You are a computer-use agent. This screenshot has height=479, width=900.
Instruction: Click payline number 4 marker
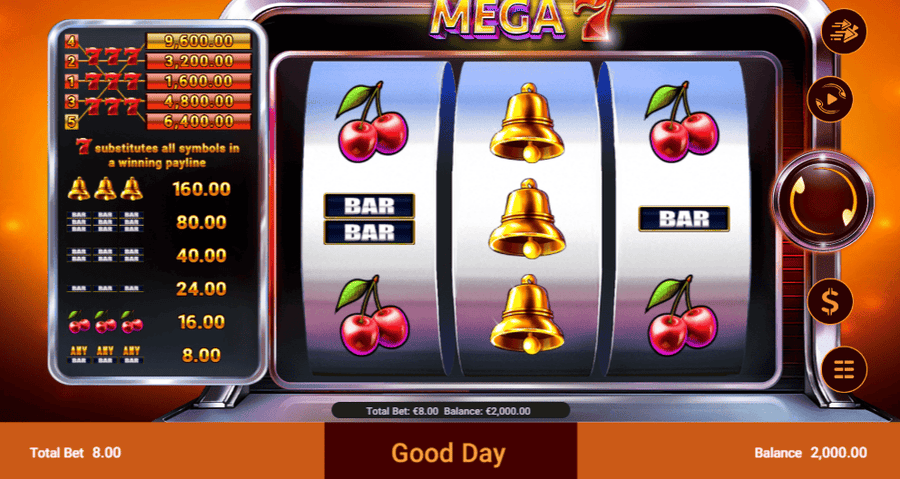point(71,41)
